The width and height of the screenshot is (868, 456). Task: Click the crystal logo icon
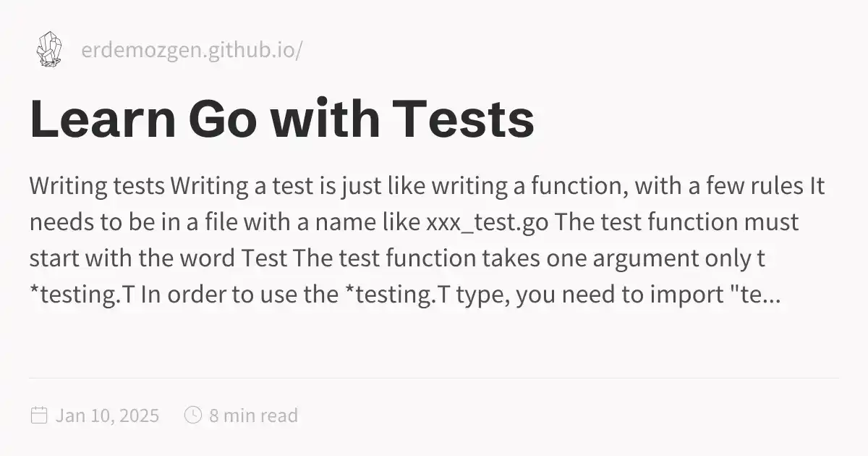48,50
